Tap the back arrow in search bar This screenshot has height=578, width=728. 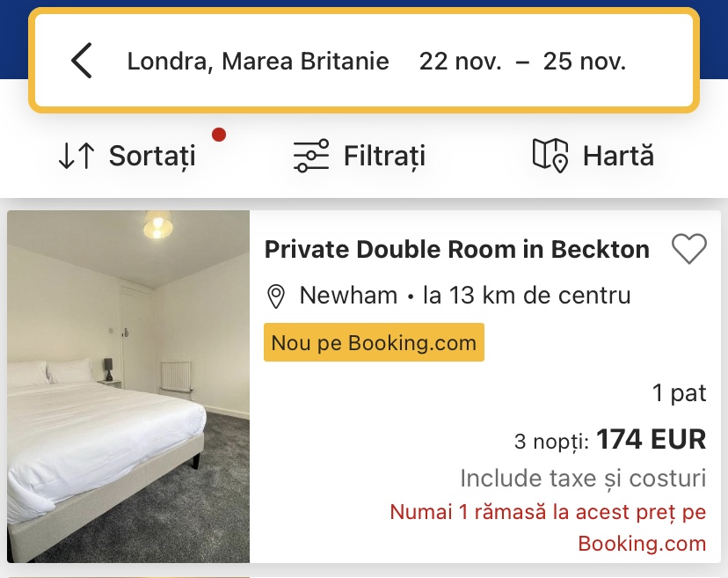point(82,61)
